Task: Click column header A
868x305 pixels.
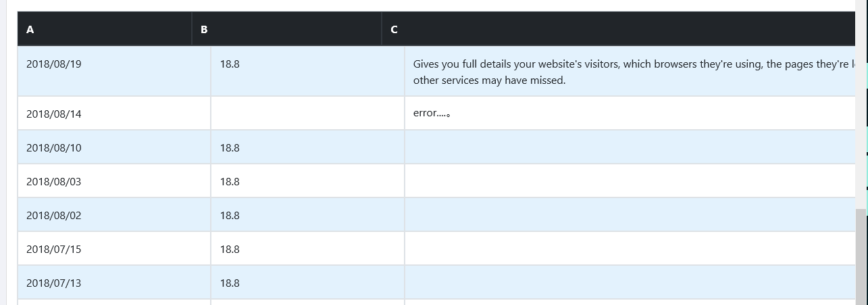Action: point(30,30)
